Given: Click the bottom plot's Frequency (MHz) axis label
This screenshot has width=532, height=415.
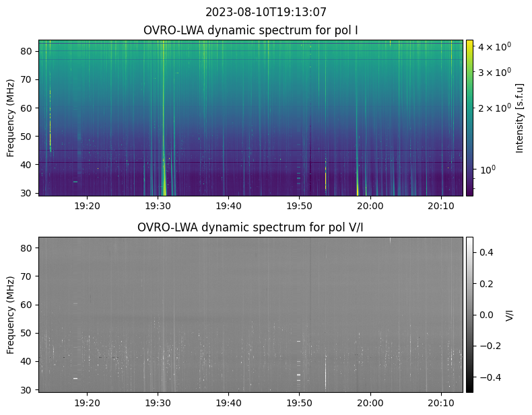Looking at the screenshot, I should click(x=11, y=314).
